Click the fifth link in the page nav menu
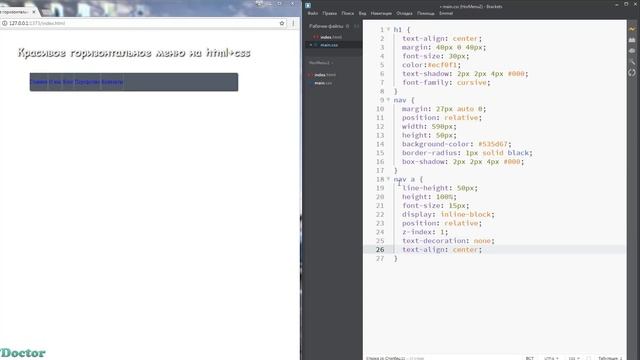 pos(112,82)
